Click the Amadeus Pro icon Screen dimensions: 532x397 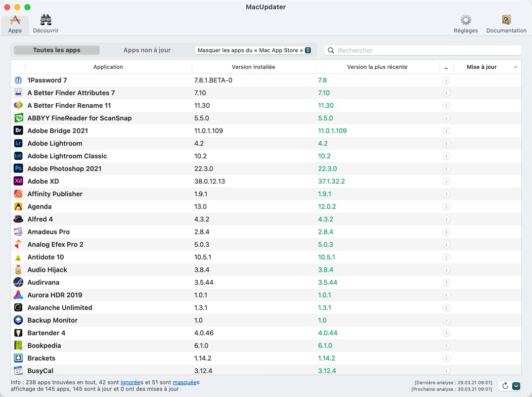click(18, 232)
